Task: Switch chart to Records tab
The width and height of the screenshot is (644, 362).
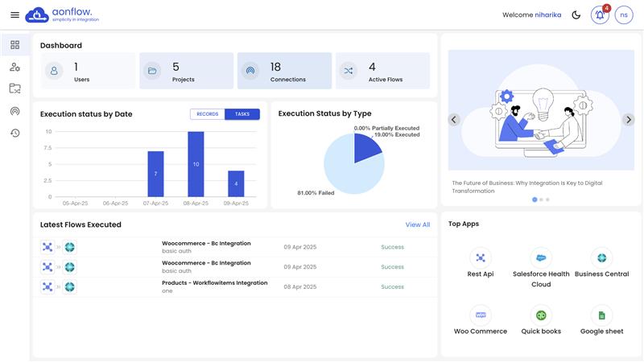Action: (208, 114)
